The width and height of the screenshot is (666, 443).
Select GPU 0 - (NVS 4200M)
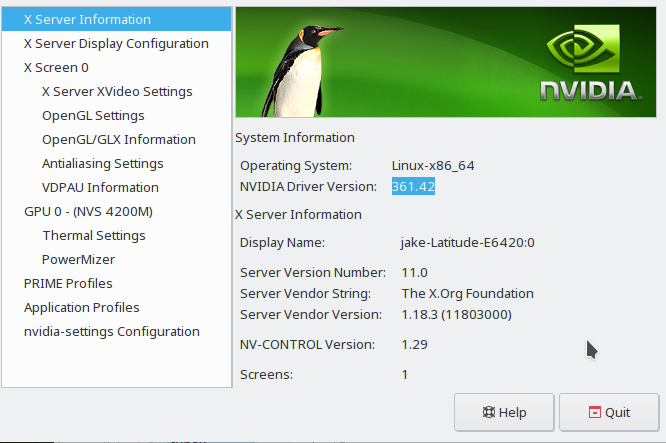pyautogui.click(x=88, y=212)
